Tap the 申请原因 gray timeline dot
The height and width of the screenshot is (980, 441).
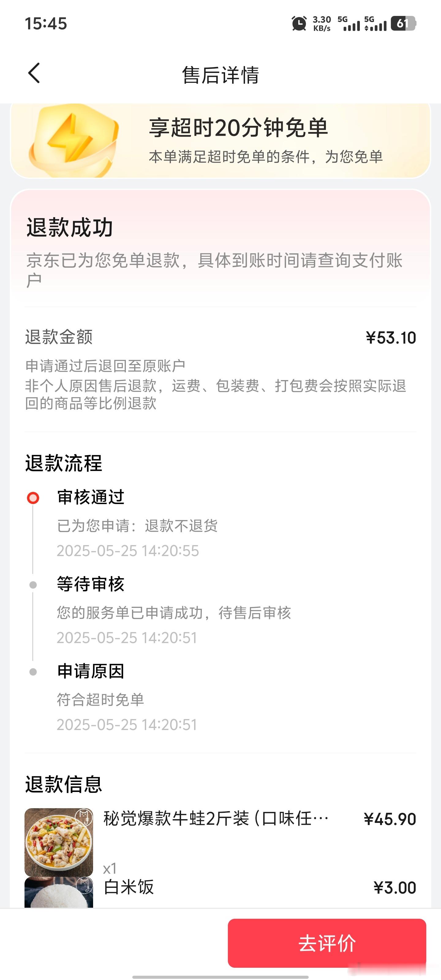point(33,672)
